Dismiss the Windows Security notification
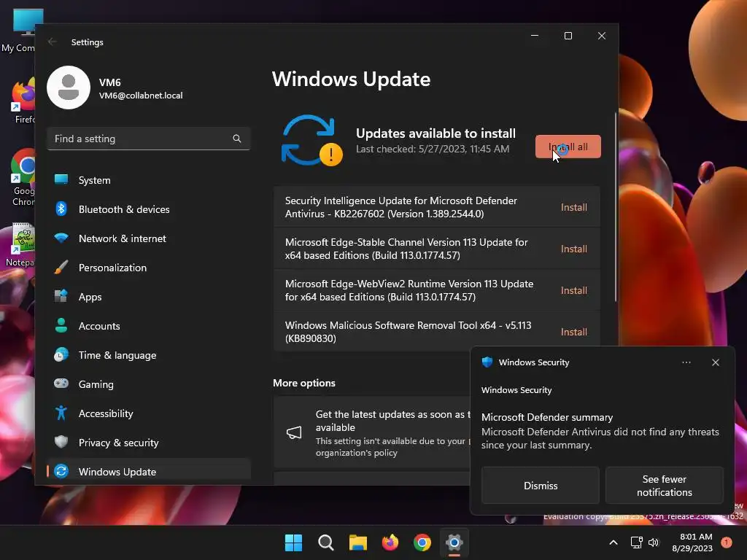Viewport: 747px width, 560px height. pyautogui.click(x=541, y=485)
